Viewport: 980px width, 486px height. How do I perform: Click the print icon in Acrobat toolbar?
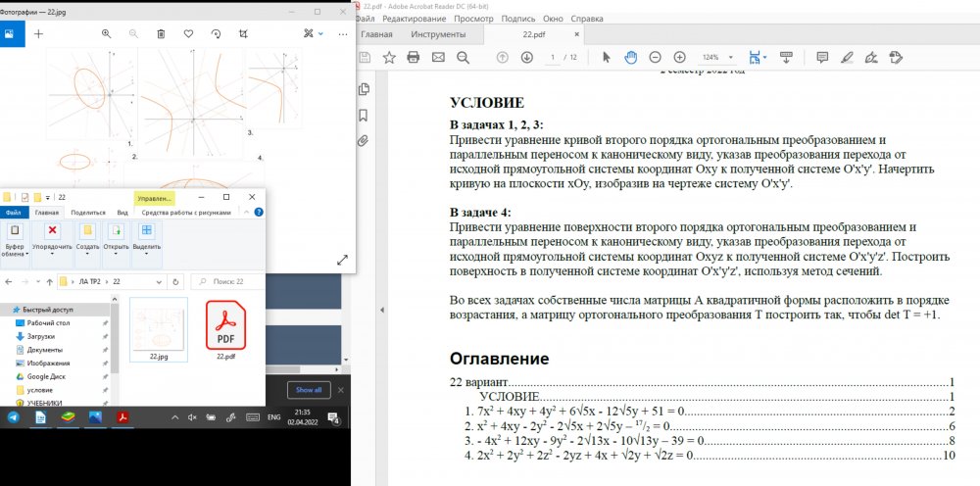pos(414,57)
